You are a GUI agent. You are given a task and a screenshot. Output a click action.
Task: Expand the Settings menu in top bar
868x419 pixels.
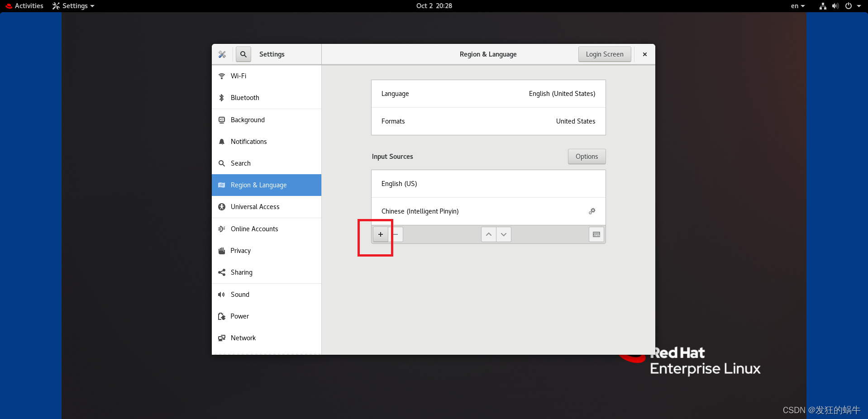coord(73,6)
